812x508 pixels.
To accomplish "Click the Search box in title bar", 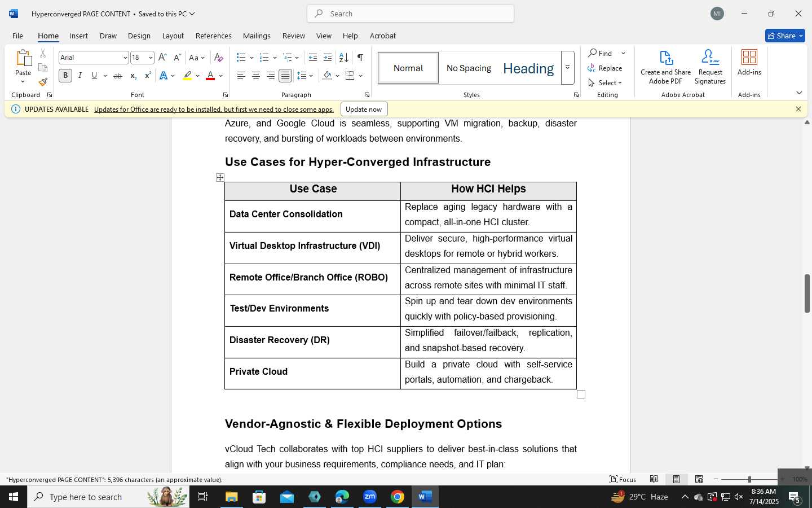I will tap(411, 14).
